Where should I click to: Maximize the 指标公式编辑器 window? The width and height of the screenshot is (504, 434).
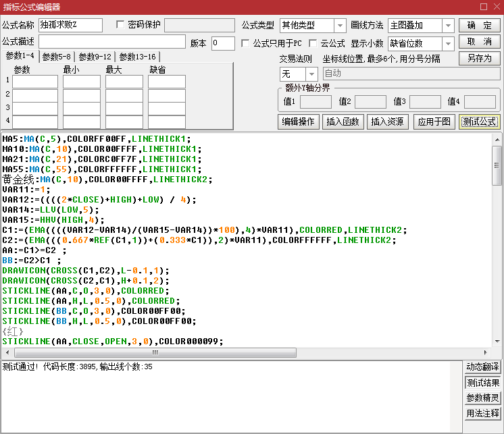click(x=484, y=7)
